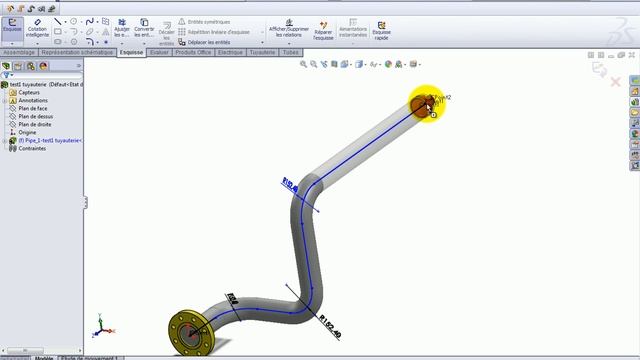This screenshot has width=640, height=360.
Task: Select the Line sketch tool
Action: coord(58,21)
